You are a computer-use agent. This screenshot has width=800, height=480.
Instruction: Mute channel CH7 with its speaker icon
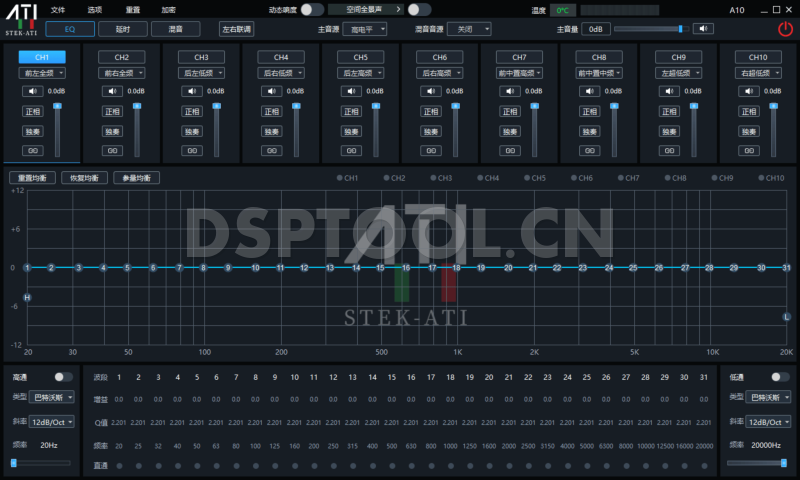(x=510, y=91)
